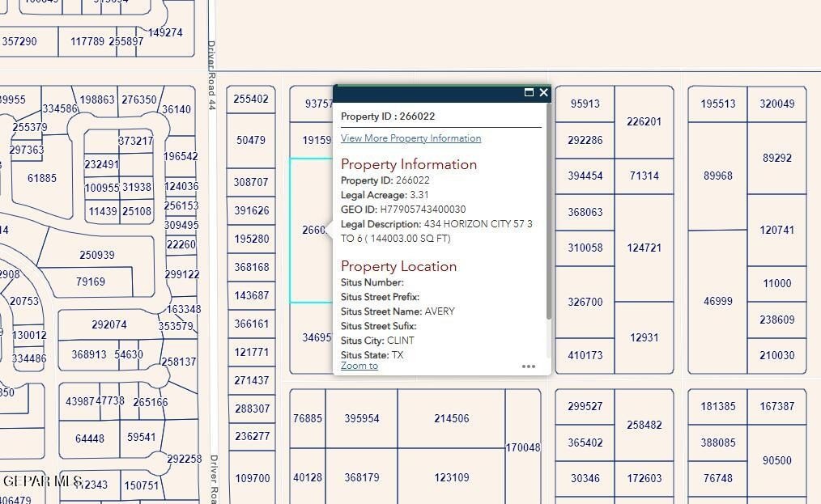Select parcel 388085
Screen dimensions: 821x504
(x=718, y=443)
